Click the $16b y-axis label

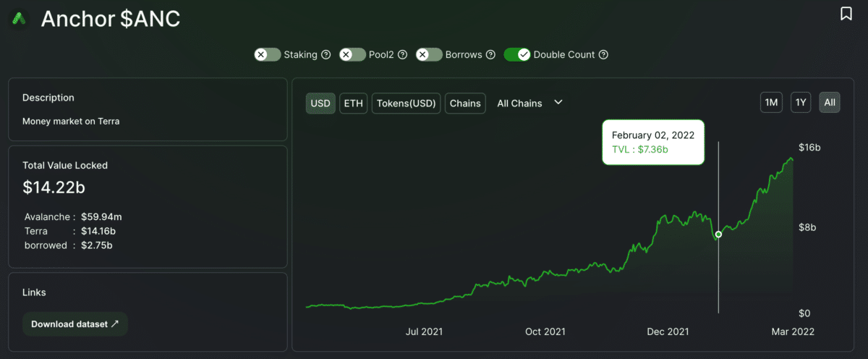[809, 147]
